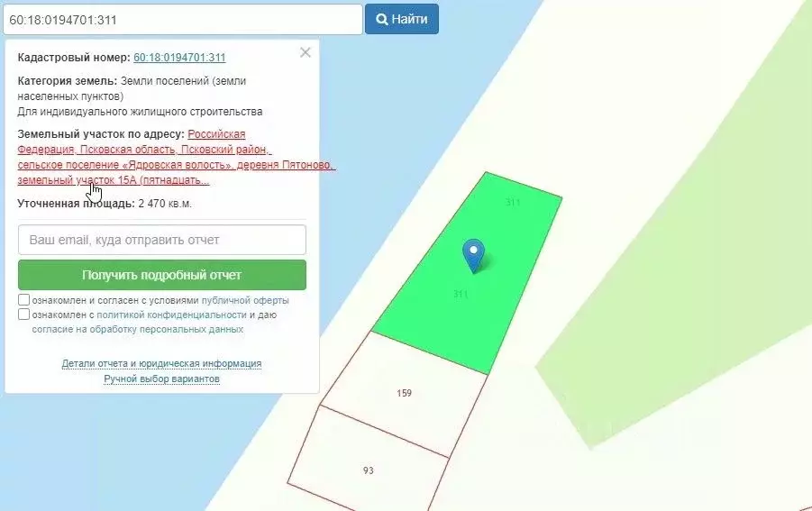Select parcel 159 on the map
Viewport: 812px width, 511px height.
point(404,393)
